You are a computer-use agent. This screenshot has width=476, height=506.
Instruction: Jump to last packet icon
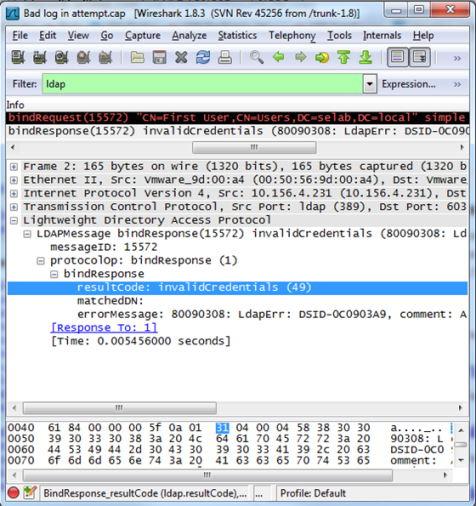point(366,57)
